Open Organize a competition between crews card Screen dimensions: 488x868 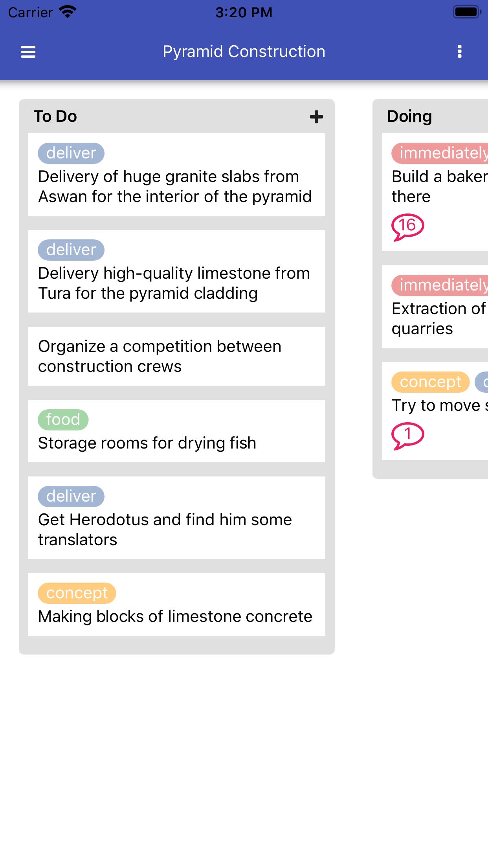point(177,356)
